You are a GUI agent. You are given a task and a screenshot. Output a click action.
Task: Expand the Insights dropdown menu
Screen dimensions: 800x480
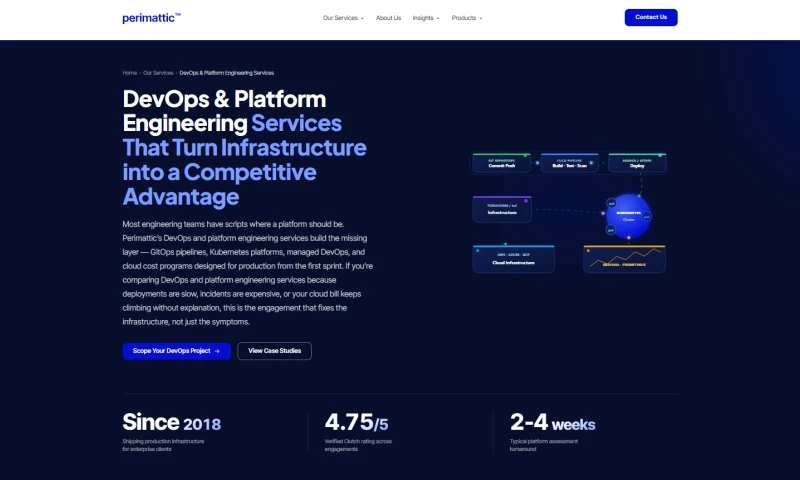[426, 18]
